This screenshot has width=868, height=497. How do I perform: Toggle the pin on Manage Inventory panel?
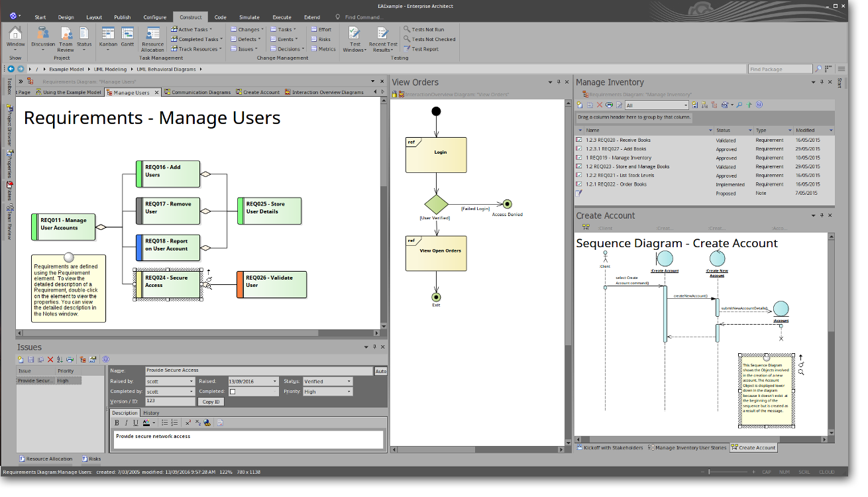tap(822, 82)
